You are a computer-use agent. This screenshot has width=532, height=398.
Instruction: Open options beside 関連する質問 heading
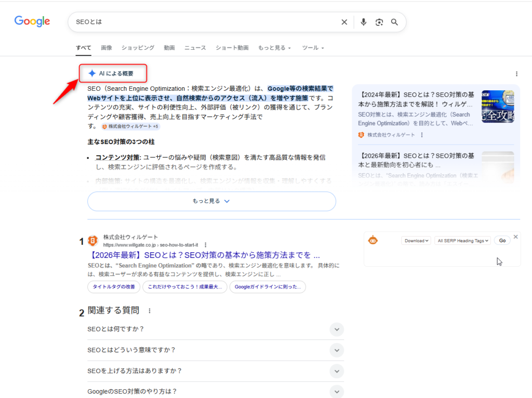(x=150, y=311)
